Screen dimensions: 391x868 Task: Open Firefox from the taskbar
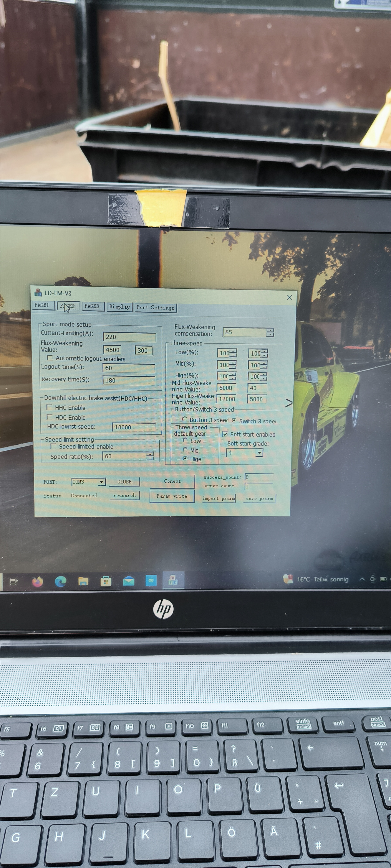37,582
